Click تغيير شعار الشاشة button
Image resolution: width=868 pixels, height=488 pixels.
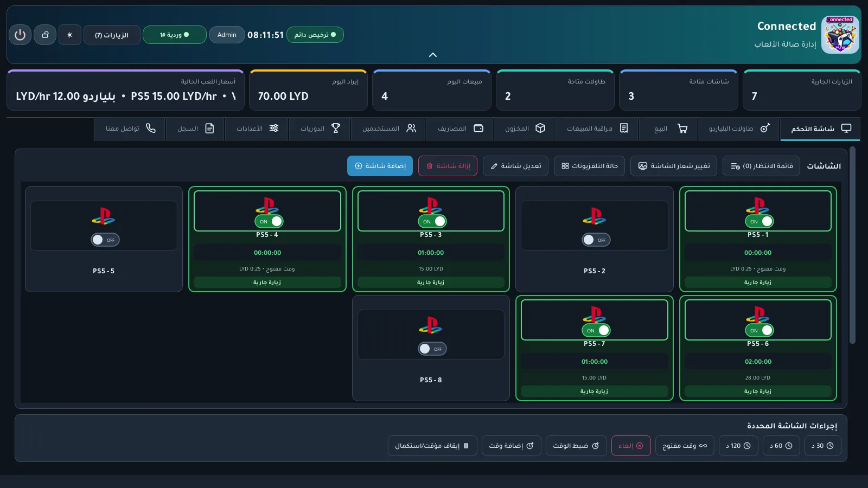(674, 166)
